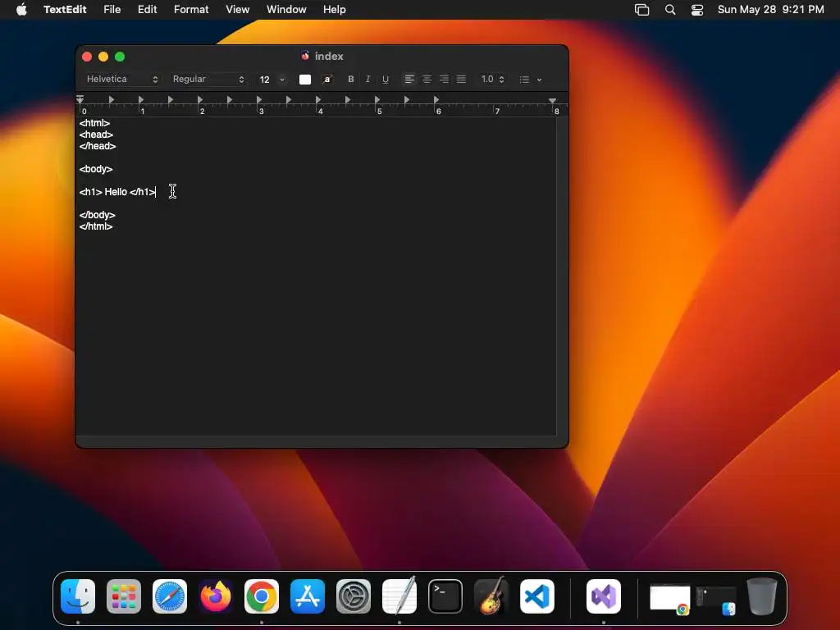This screenshot has height=630, width=840.
Task: Click the <head> line in document
Action: 96,135
